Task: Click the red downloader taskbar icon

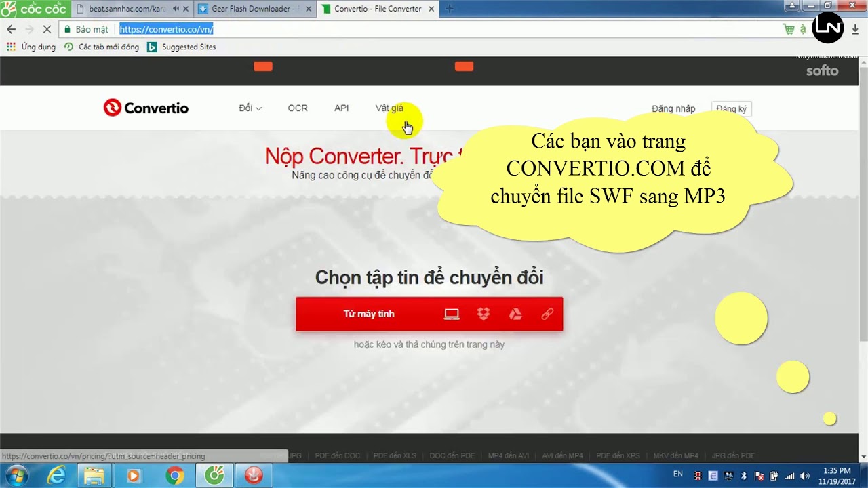Action: (254, 476)
